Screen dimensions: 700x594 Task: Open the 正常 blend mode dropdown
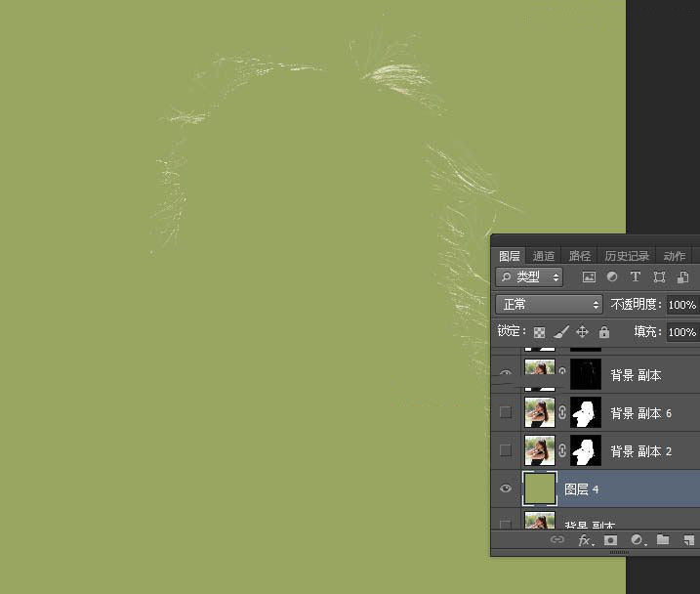[548, 305]
